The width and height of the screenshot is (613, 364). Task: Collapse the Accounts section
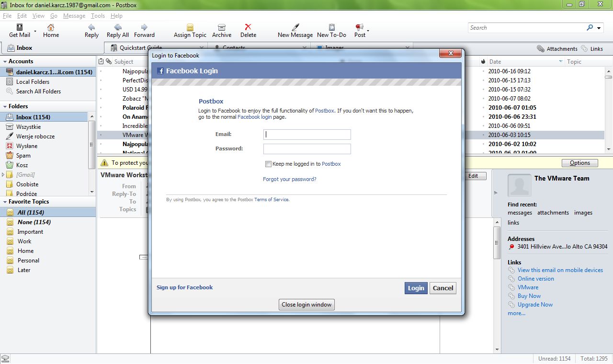click(5, 61)
